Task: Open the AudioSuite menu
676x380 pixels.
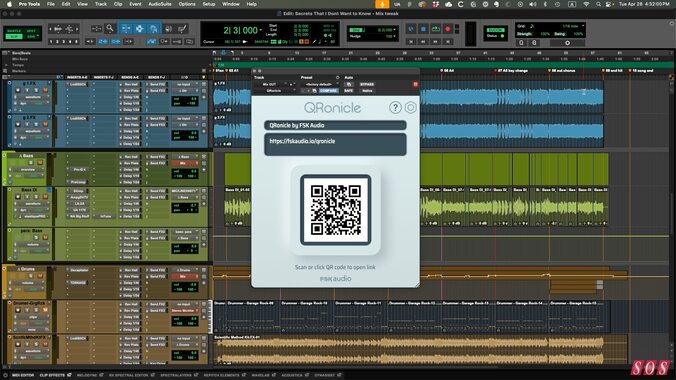Action: (160, 4)
